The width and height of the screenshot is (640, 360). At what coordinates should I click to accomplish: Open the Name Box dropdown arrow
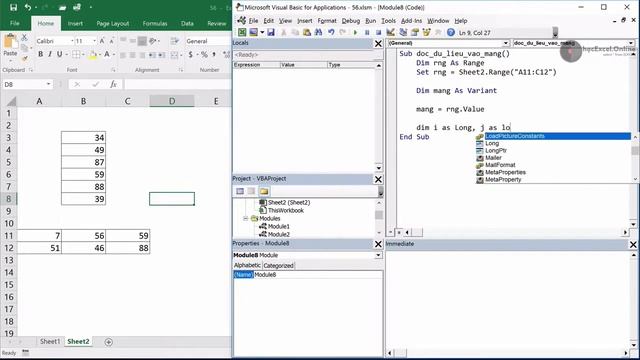pyautogui.click(x=49, y=84)
